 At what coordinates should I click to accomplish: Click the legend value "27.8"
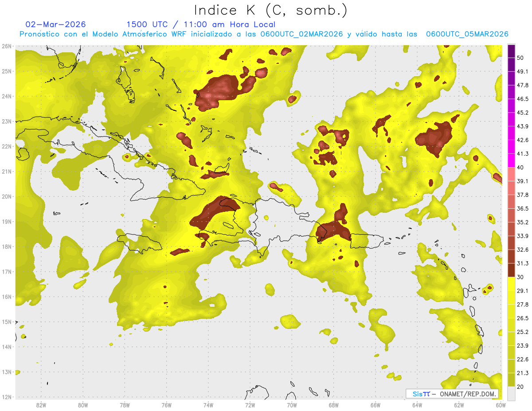pyautogui.click(x=523, y=304)
